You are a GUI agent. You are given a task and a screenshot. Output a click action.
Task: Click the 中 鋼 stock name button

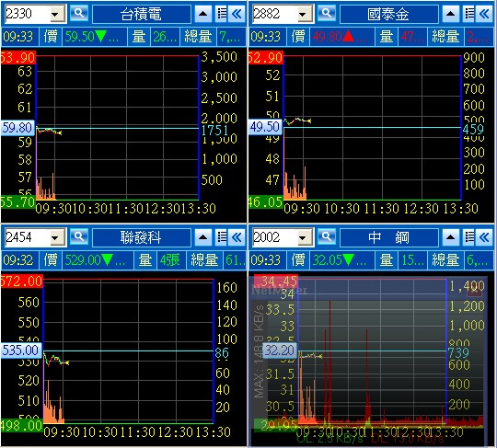point(388,237)
